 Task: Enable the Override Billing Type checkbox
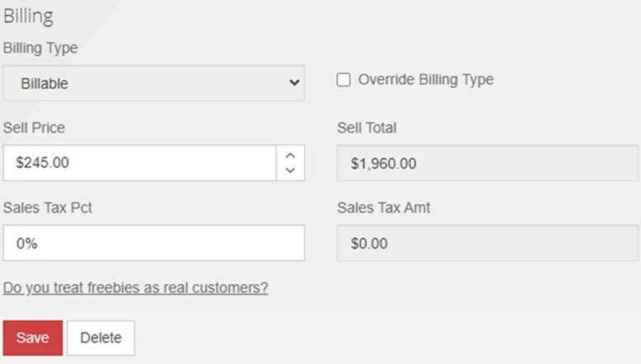(344, 80)
